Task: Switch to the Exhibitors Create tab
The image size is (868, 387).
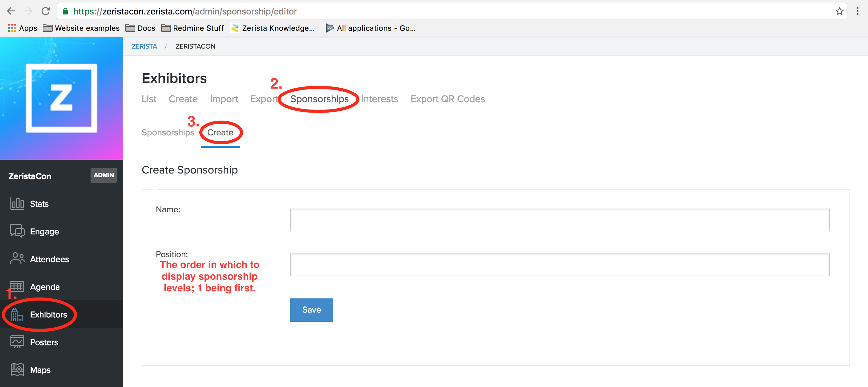Action: coord(183,99)
